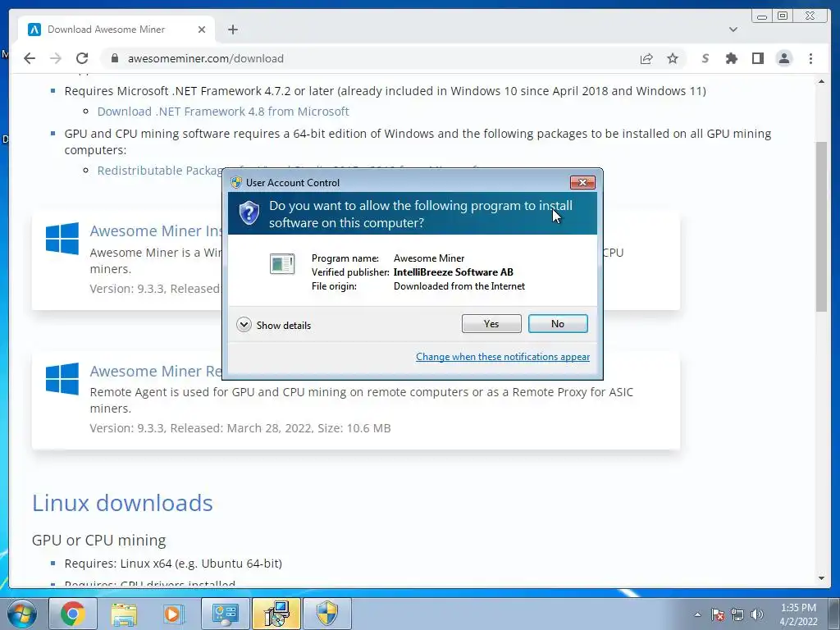
Task: Reload the awesomeminer.com page
Action: [82, 58]
